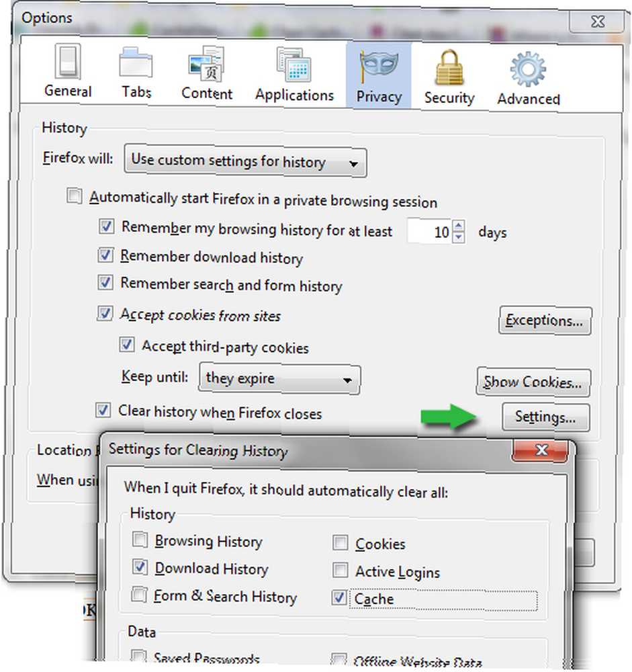Toggle Remember my browsing history checkbox

coord(106,226)
